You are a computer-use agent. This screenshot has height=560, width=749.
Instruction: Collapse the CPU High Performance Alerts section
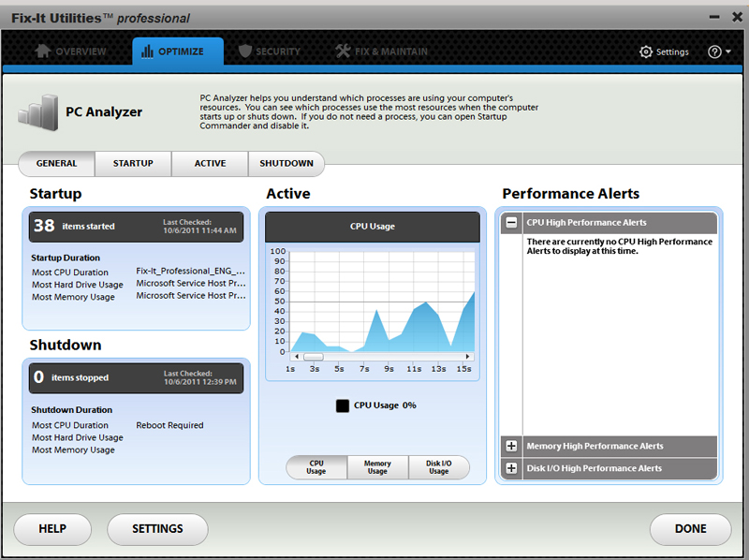point(512,223)
